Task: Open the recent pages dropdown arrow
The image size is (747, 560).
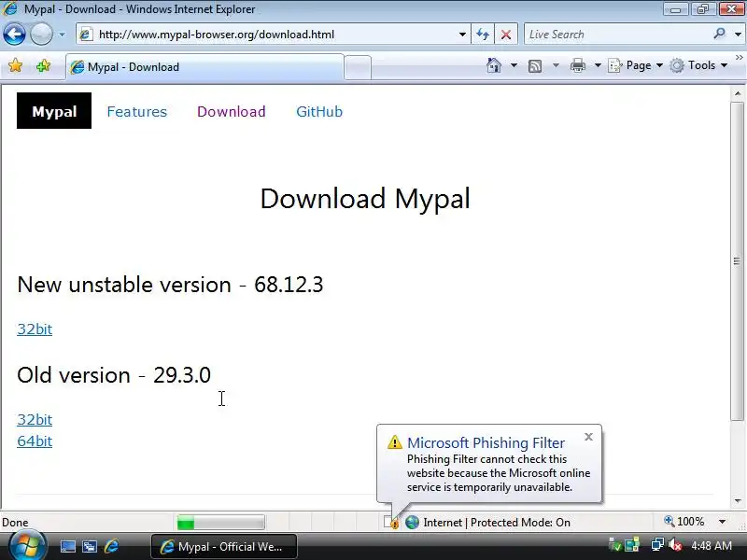Action: 62,35
